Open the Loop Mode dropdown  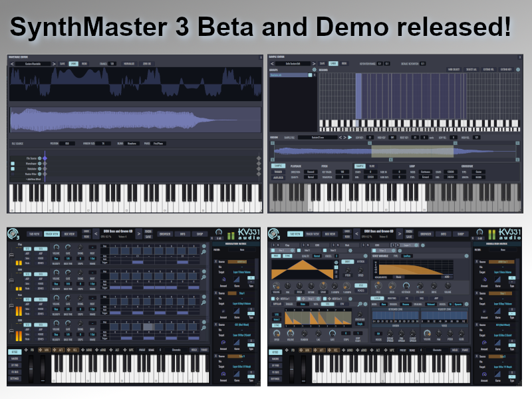pos(426,172)
